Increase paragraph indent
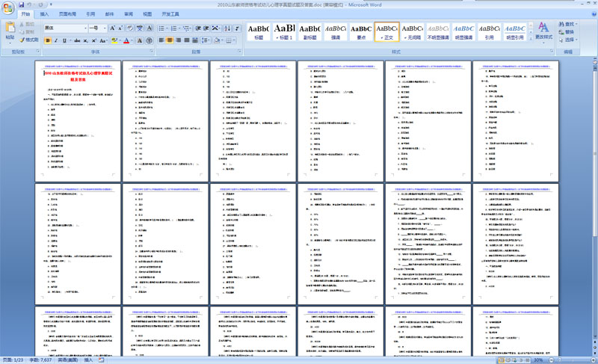Screen dimensions: 598x364 (206, 28)
